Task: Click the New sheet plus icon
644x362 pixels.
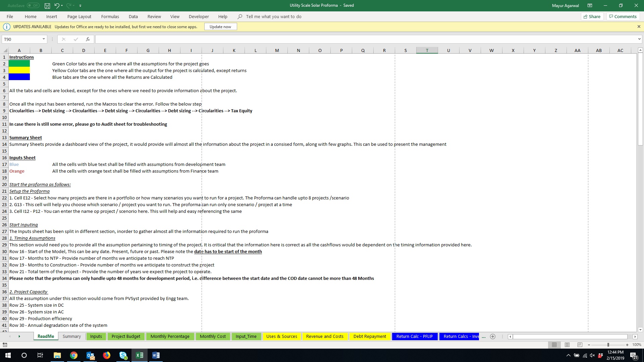Action: click(493, 337)
